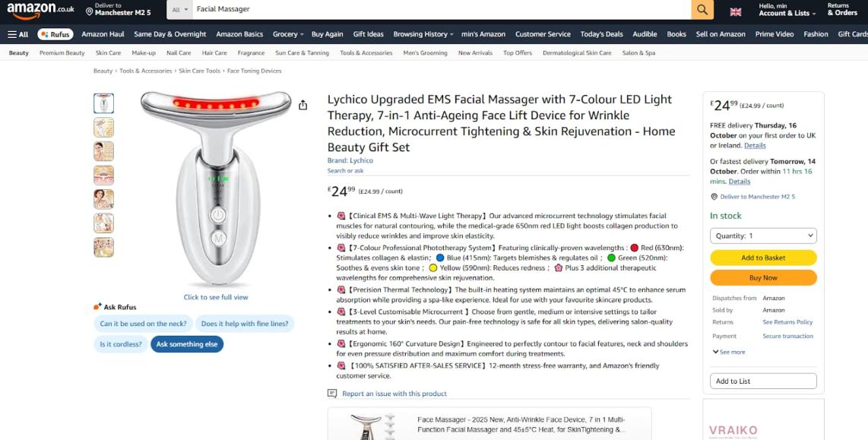Click the Buy Now button
Image resolution: width=868 pixels, height=440 pixels.
763,278
